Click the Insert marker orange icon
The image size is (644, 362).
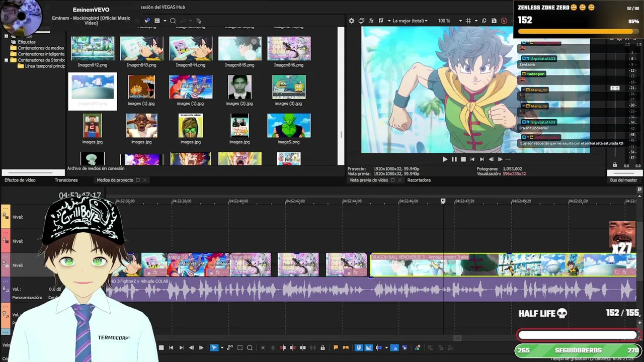[336, 347]
